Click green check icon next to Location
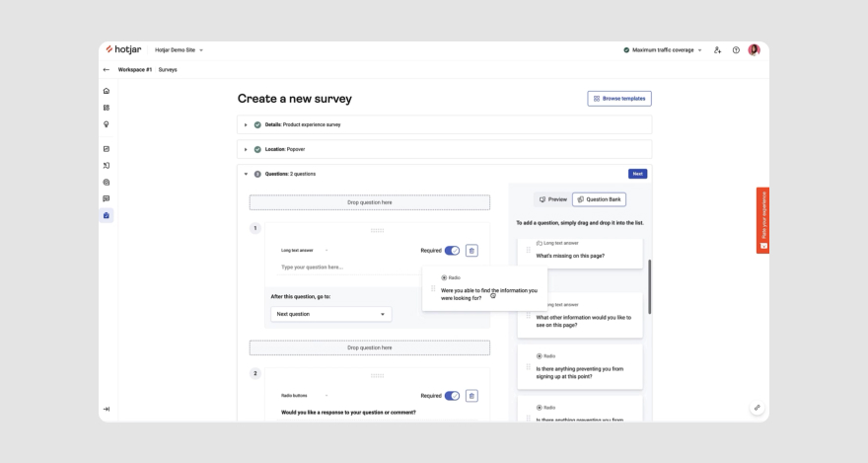This screenshot has height=463, width=868. tap(257, 149)
